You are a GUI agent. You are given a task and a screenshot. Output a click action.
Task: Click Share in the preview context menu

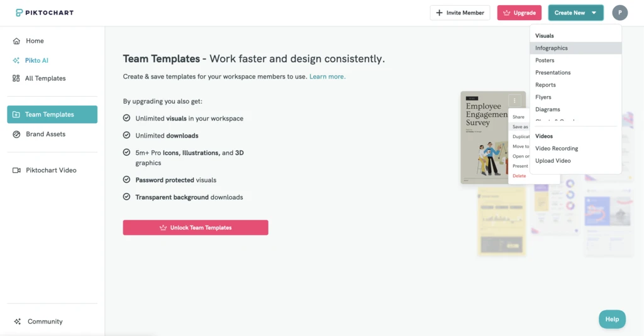pyautogui.click(x=518, y=117)
